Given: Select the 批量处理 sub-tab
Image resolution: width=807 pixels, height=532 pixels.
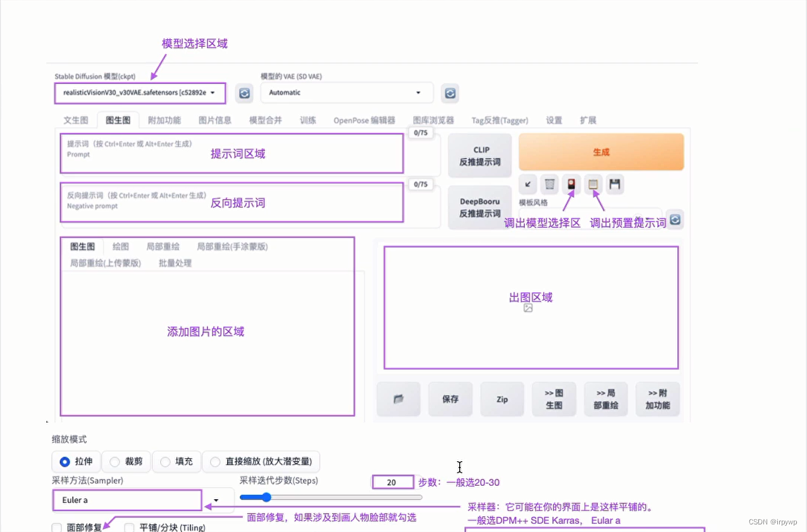Looking at the screenshot, I should pos(175,263).
